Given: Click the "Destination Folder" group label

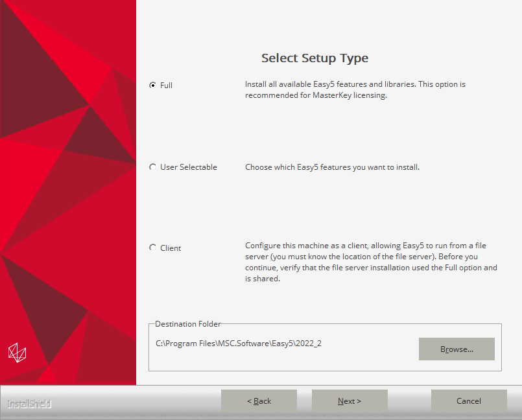Looking at the screenshot, I should coord(188,324).
